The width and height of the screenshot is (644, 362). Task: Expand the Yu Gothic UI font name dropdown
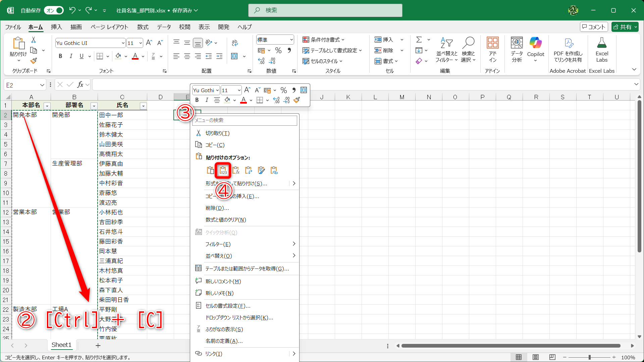tap(123, 43)
